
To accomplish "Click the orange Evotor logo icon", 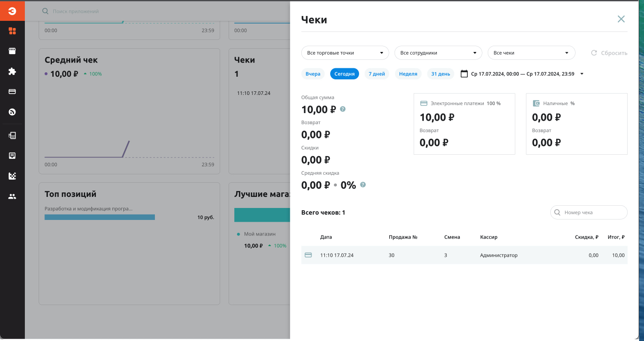I will click(x=12, y=11).
